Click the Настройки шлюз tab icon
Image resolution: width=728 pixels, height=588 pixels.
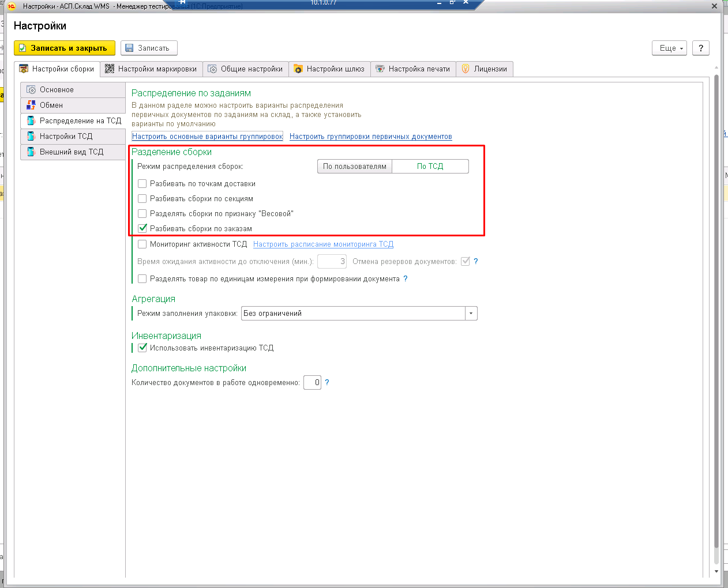[x=298, y=69]
